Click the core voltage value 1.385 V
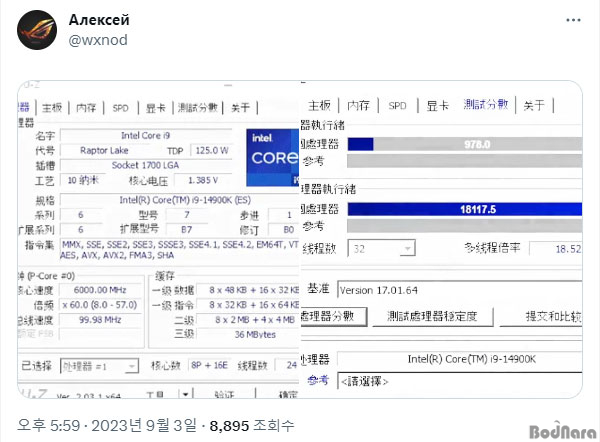This screenshot has height=442, width=600. [203, 180]
